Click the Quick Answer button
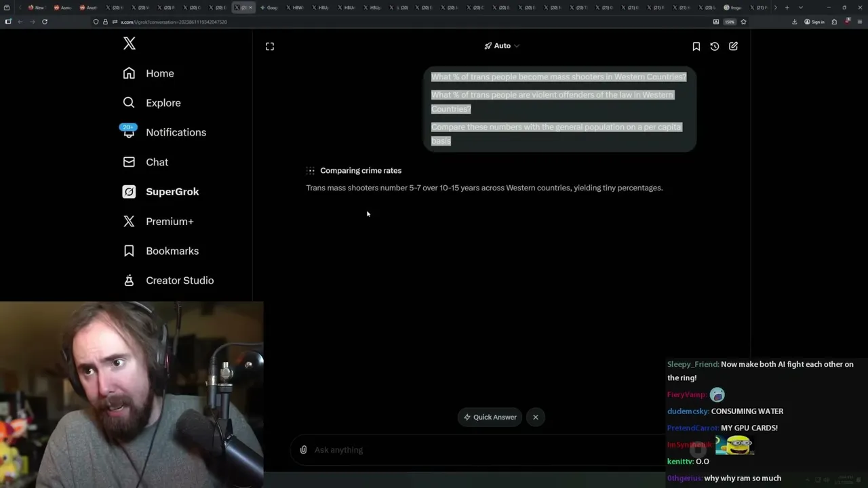This screenshot has height=488, width=868. point(490,418)
